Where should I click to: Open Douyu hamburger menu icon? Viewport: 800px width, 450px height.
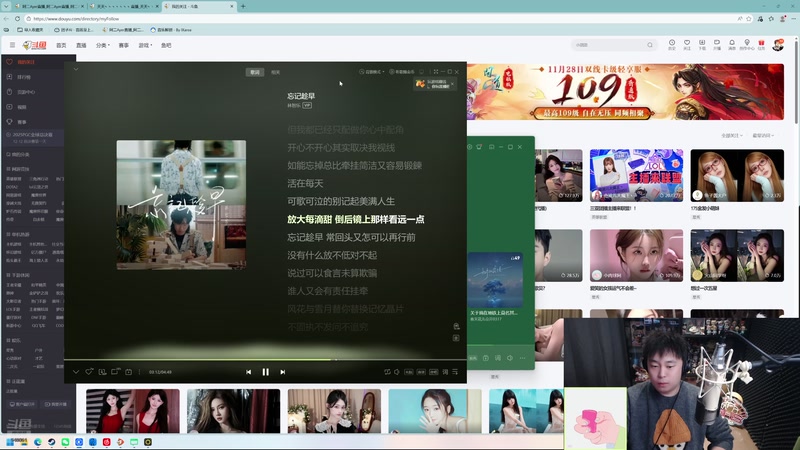(x=12, y=45)
